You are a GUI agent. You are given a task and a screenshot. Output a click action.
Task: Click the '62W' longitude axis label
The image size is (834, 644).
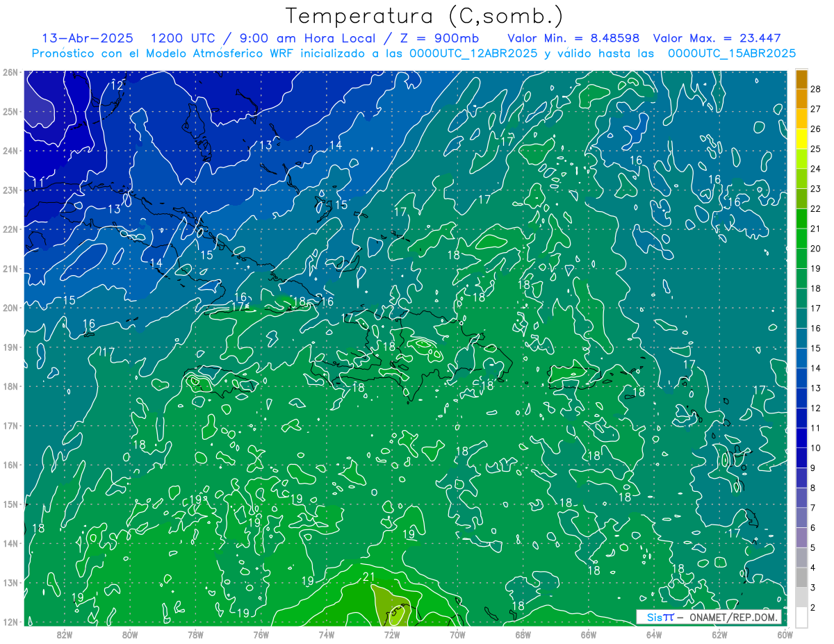click(719, 634)
